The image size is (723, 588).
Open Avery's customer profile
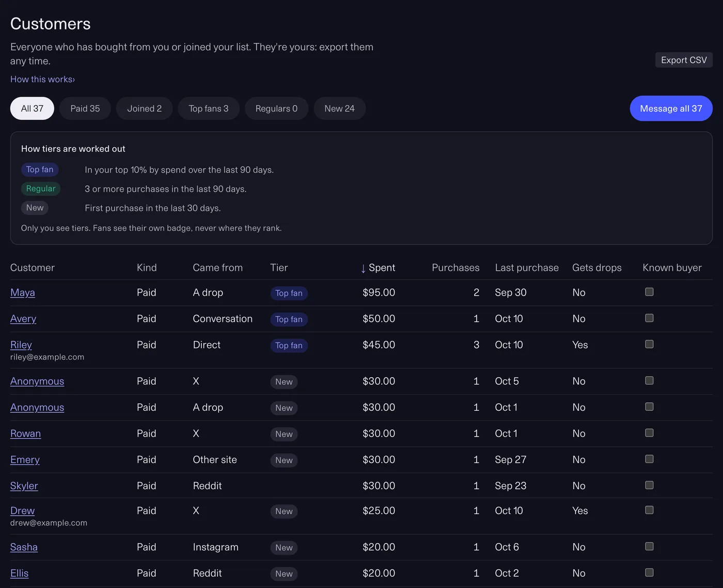tap(23, 319)
